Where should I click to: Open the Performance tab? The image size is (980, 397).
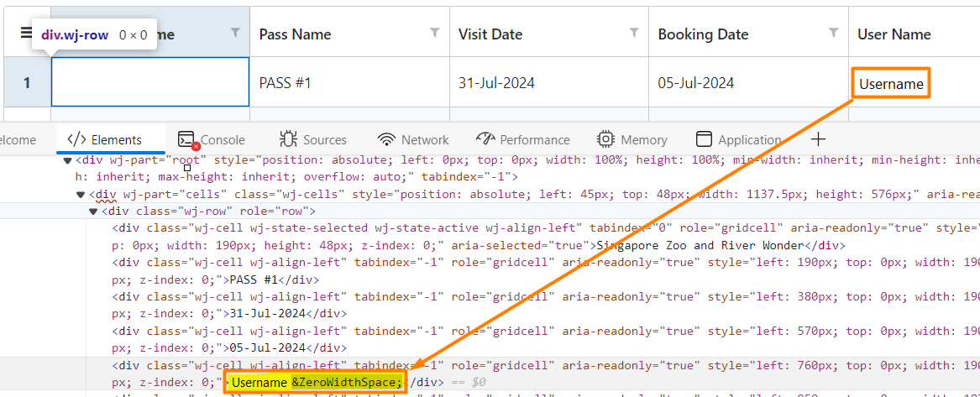523,140
